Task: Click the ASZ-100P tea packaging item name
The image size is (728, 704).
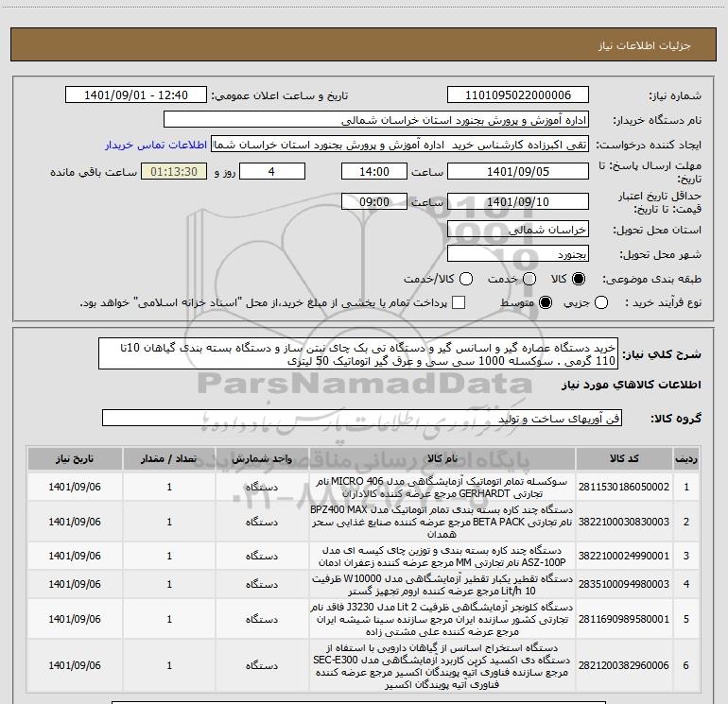Action: coord(442,556)
